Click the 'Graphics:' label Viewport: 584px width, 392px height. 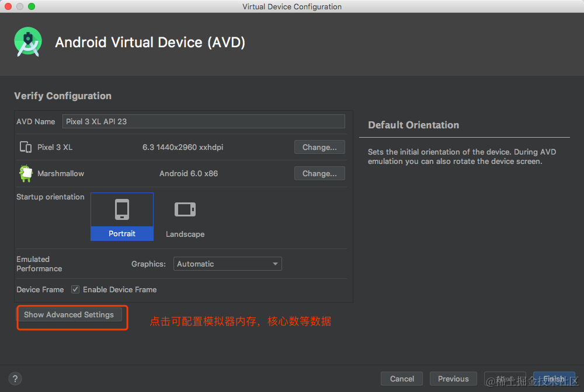(148, 264)
